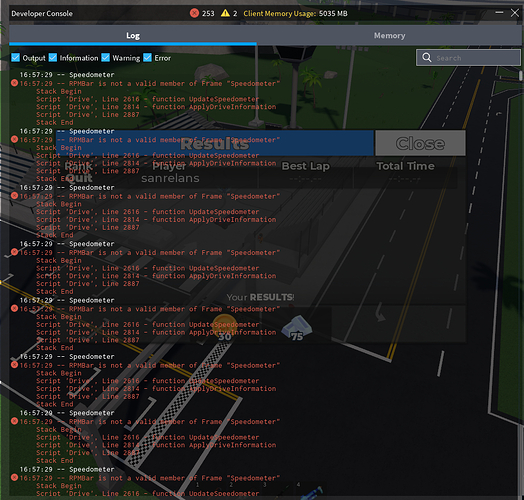Image resolution: width=524 pixels, height=500 pixels.
Task: Click the 5035 MB memory value
Action: coord(333,14)
